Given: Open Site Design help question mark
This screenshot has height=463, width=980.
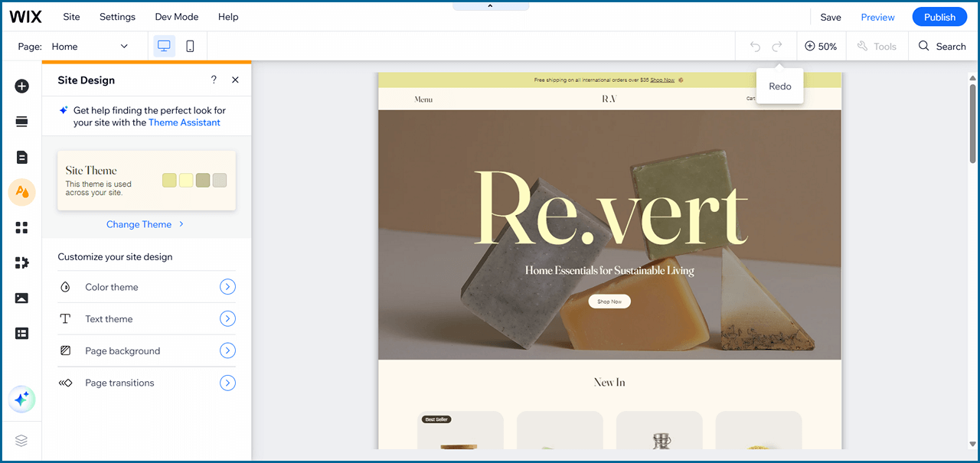Looking at the screenshot, I should tap(214, 80).
